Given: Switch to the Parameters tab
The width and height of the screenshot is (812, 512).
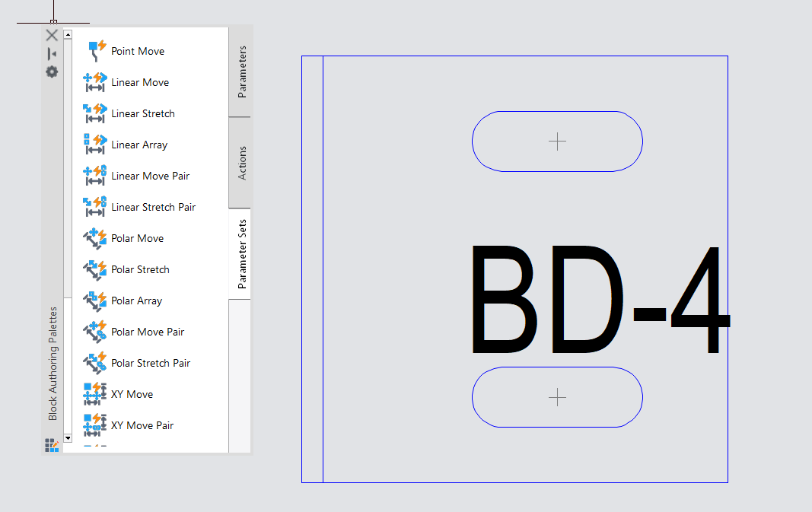Looking at the screenshot, I should pyautogui.click(x=240, y=72).
